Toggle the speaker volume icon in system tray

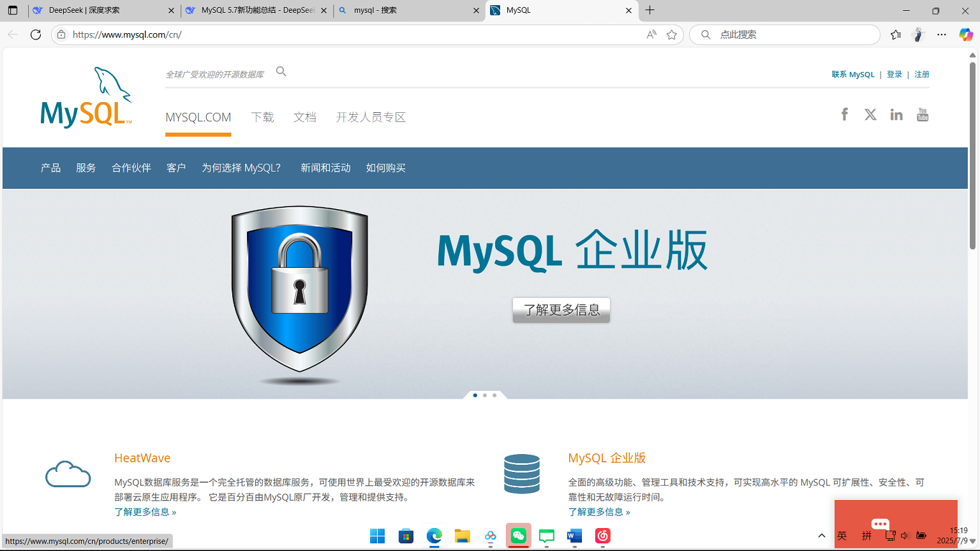tap(905, 536)
